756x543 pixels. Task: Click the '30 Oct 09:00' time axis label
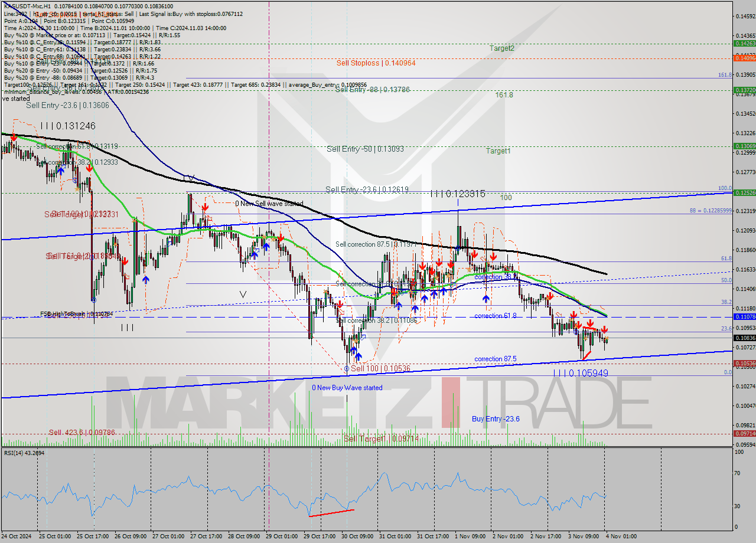[357, 536]
